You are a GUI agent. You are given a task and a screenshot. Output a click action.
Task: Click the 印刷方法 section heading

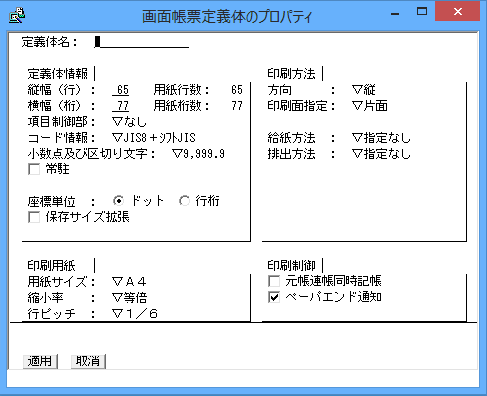(291, 74)
